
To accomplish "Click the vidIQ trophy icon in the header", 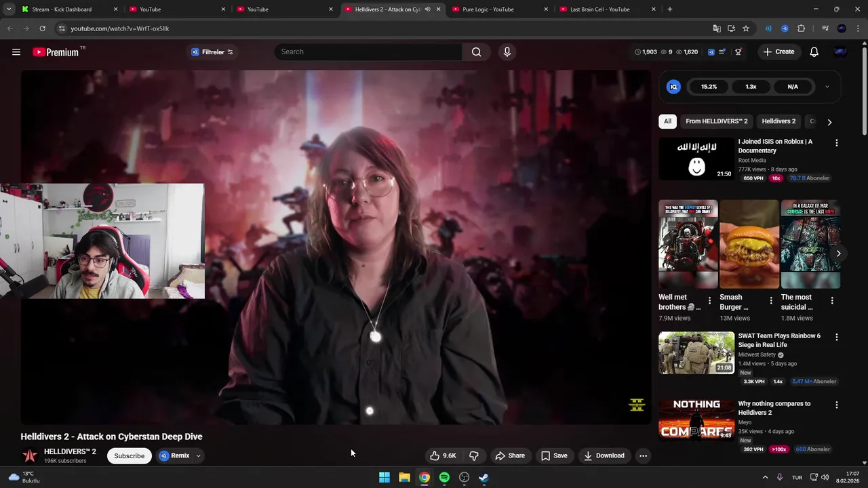I will pos(738,52).
